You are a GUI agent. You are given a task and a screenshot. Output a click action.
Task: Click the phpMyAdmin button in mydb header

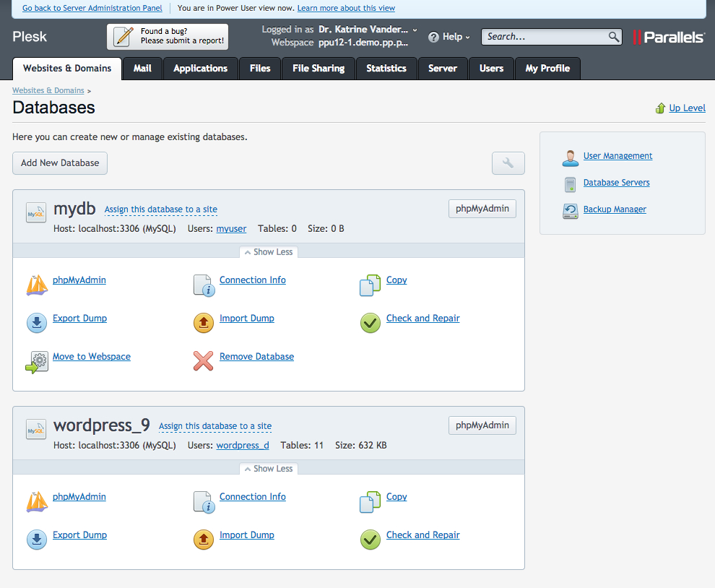point(482,209)
